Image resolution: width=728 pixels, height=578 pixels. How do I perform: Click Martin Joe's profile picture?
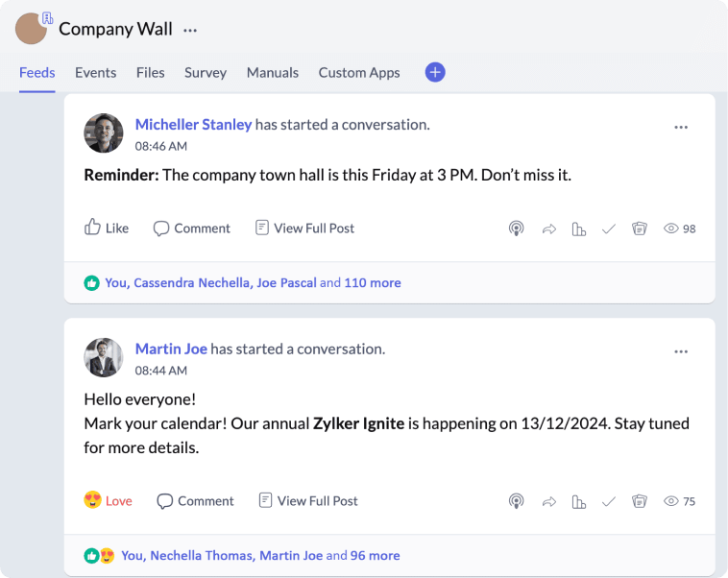tap(104, 357)
